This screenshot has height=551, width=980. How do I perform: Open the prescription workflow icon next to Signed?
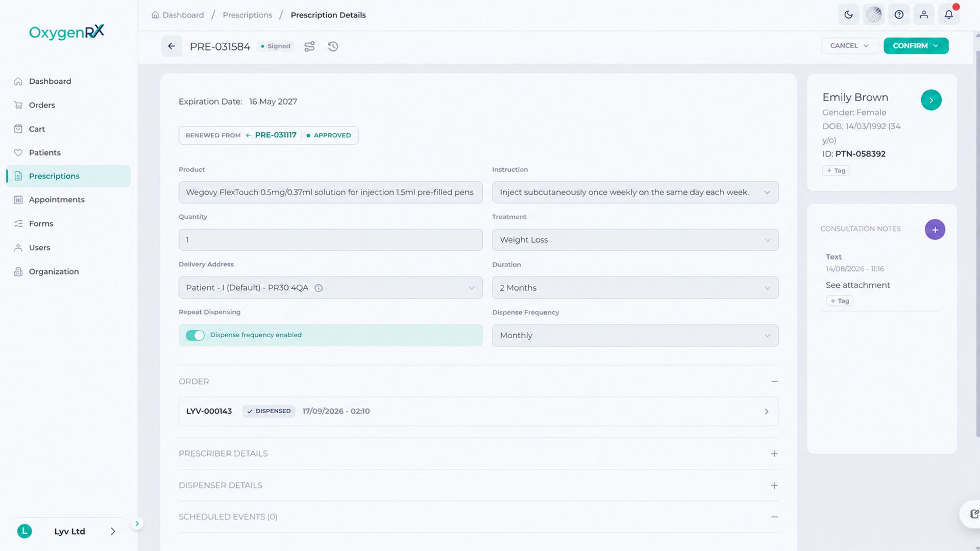(309, 46)
